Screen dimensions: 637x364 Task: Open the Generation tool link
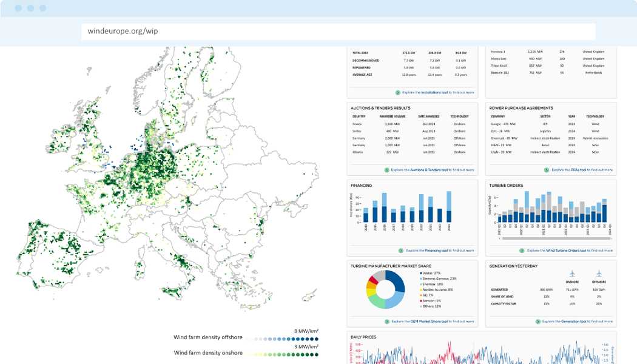click(573, 322)
